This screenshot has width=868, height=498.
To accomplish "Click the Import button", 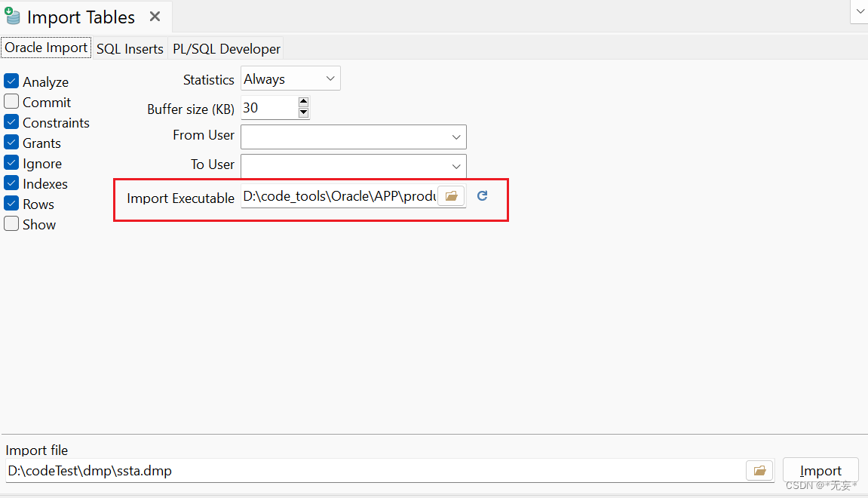I will click(820, 469).
